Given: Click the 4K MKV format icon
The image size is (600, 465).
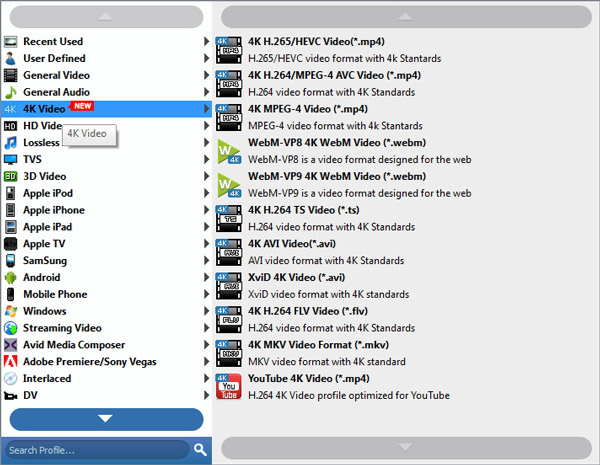Looking at the screenshot, I should tap(228, 353).
